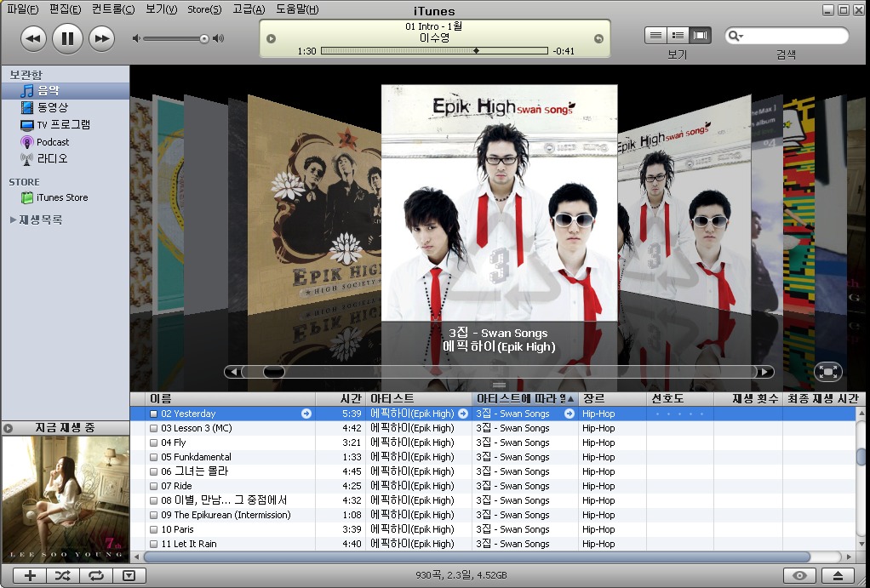Screen dimensions: 870x588
Task: Switch to Cover Flow view
Action: pyautogui.click(x=701, y=36)
